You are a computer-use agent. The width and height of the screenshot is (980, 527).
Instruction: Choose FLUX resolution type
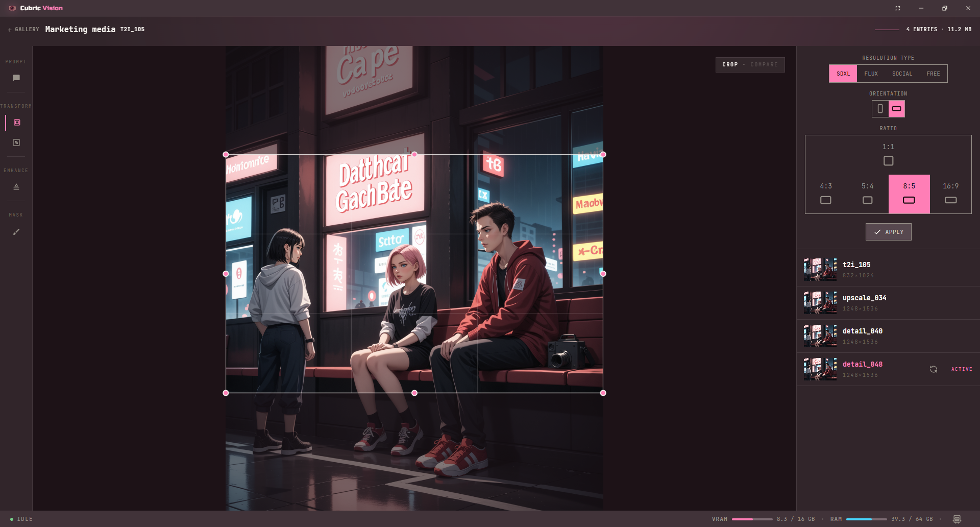click(x=871, y=74)
